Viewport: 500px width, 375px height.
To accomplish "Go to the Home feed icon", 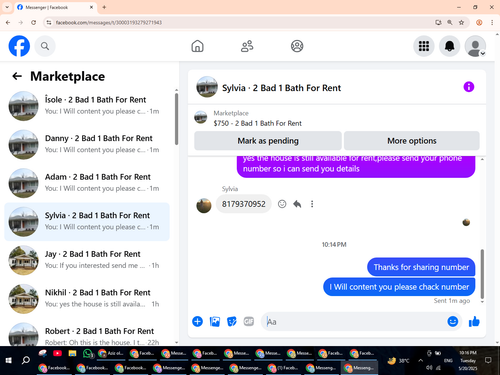I will coord(197,46).
